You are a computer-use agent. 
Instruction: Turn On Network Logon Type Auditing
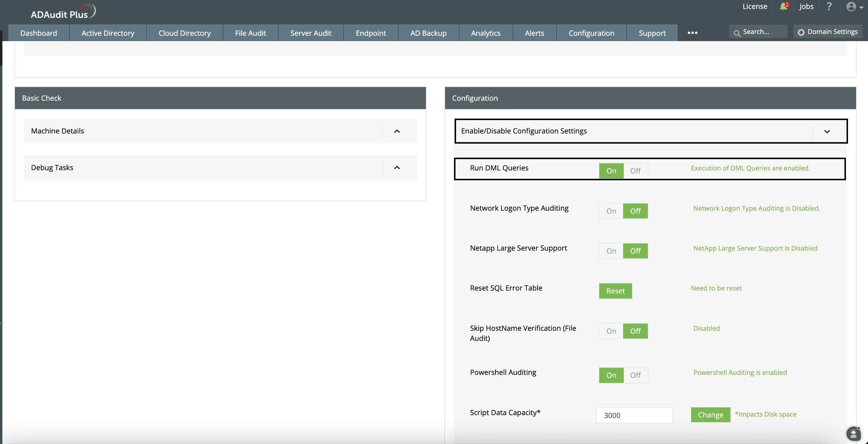[611, 211]
